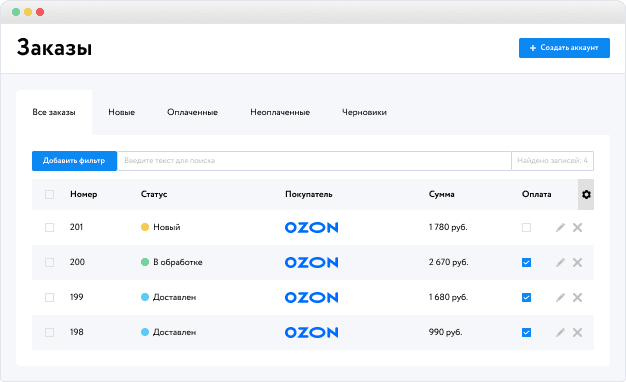Delete order 199 with X icon
626x382 pixels.
577,297
